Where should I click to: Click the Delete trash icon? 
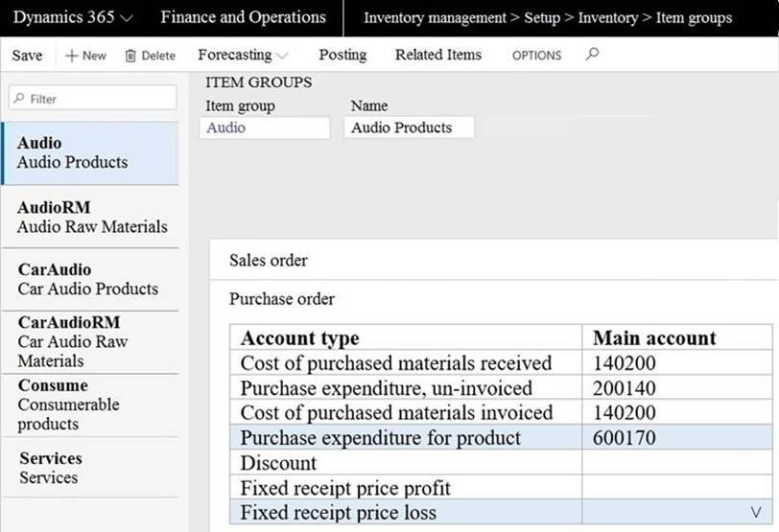tap(130, 56)
